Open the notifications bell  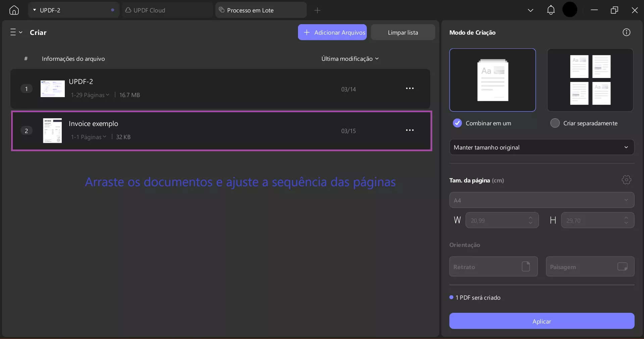point(551,10)
